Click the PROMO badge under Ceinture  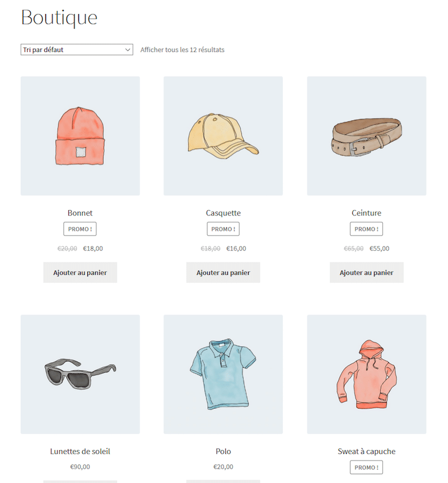click(x=367, y=229)
